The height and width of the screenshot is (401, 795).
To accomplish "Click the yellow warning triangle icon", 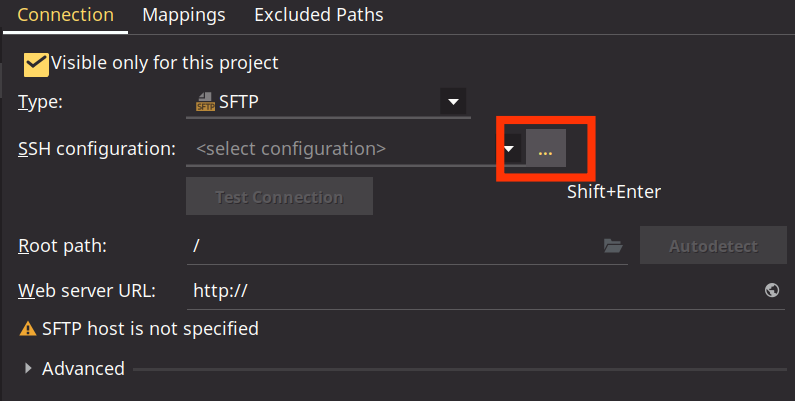I will [x=27, y=329].
